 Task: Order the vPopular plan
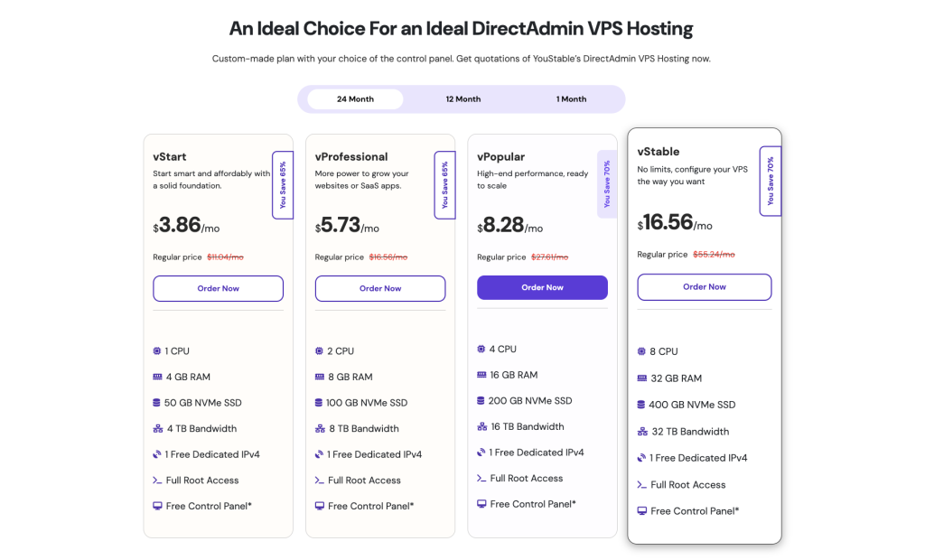point(542,286)
